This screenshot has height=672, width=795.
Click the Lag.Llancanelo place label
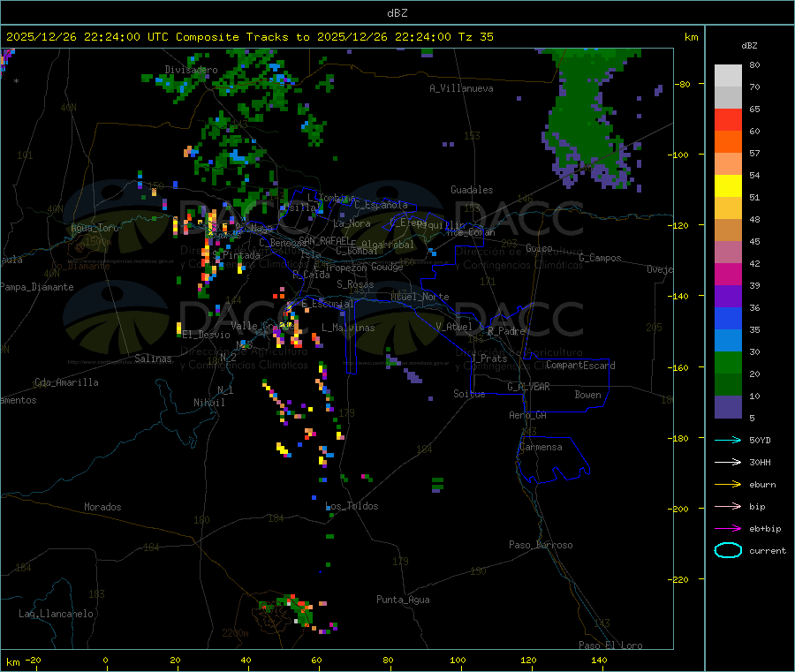56,614
